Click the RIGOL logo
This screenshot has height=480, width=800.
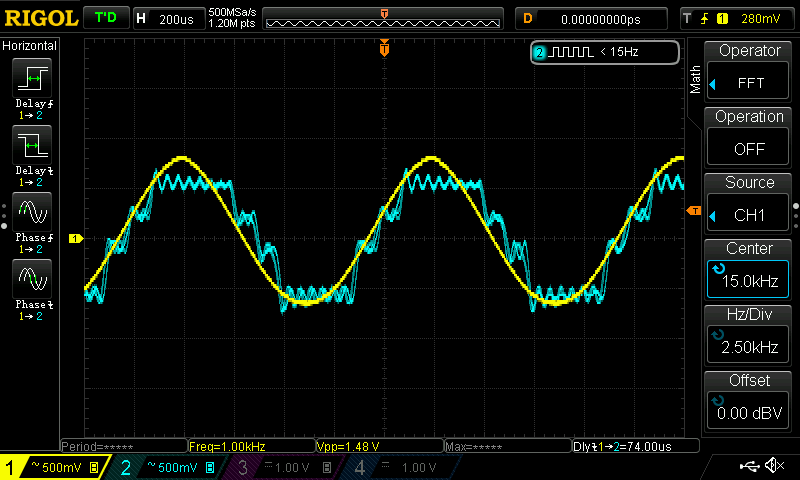(x=41, y=18)
